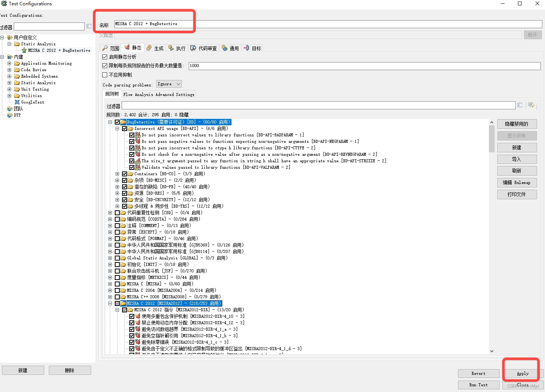The width and height of the screenshot is (545, 392).
Task: Click the 安全 [BD-SECURITY] folder icon
Action: point(130,200)
